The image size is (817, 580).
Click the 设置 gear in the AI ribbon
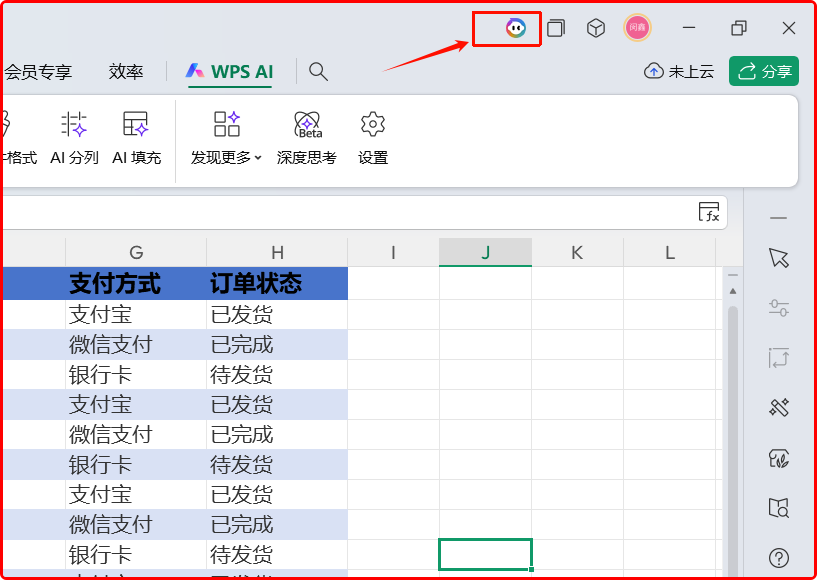point(372,135)
